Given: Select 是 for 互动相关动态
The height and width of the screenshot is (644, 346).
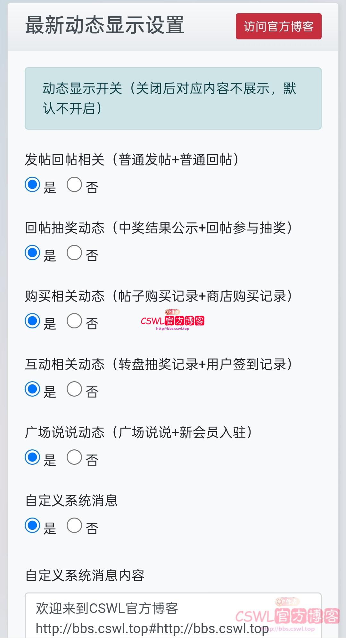Looking at the screenshot, I should click(32, 389).
